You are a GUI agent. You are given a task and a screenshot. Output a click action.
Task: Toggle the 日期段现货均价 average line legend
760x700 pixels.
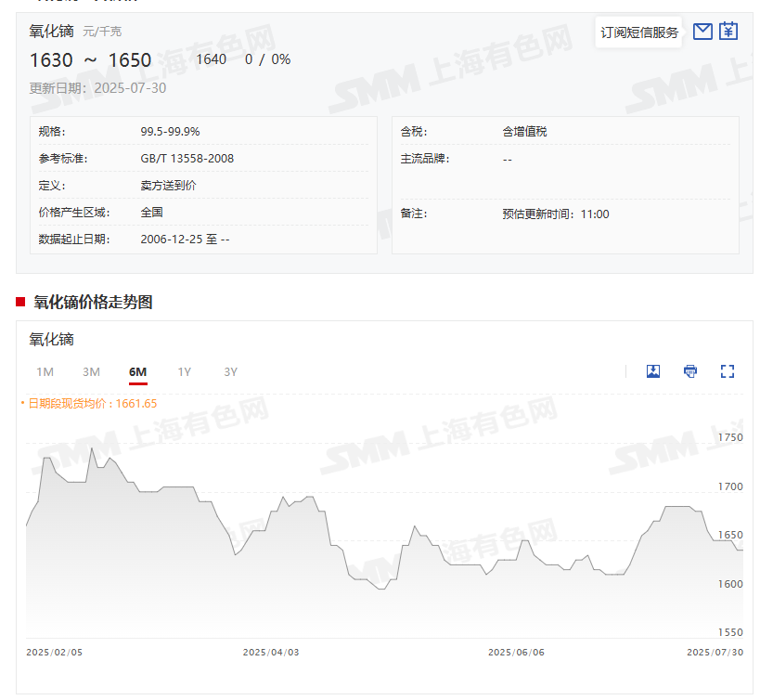coord(88,403)
